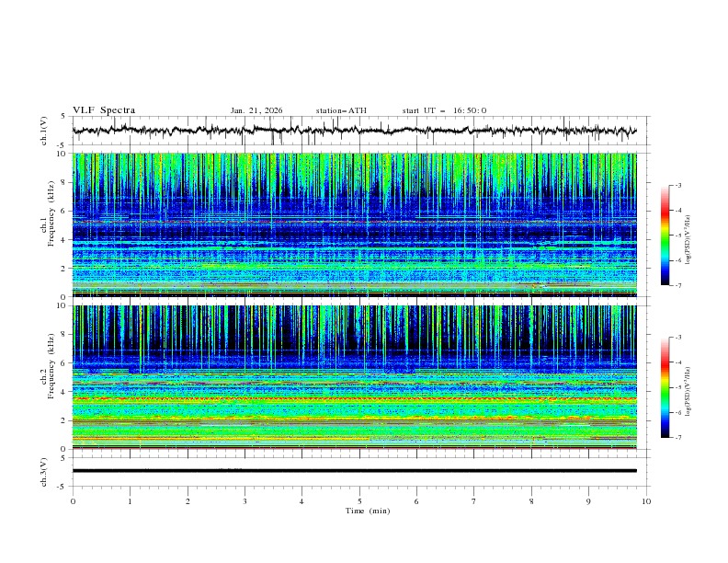Click time axis tick label "6"
The height and width of the screenshot is (563, 728).
click(416, 501)
